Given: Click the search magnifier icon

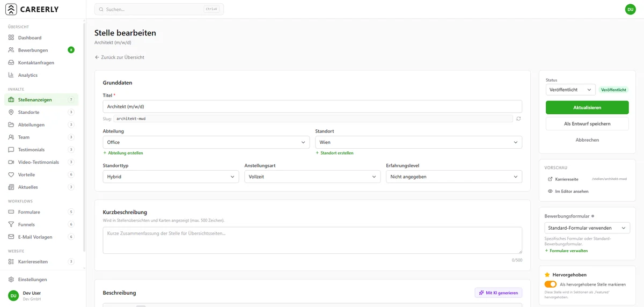Looking at the screenshot, I should [101, 9].
